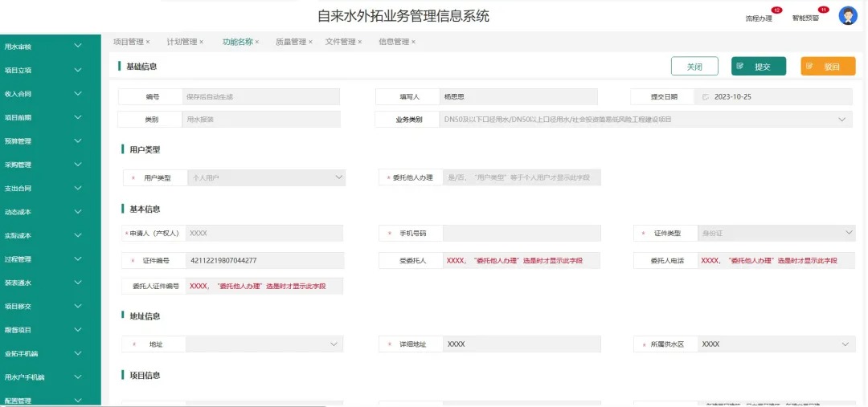Open the 业务类别 dropdown

point(646,120)
